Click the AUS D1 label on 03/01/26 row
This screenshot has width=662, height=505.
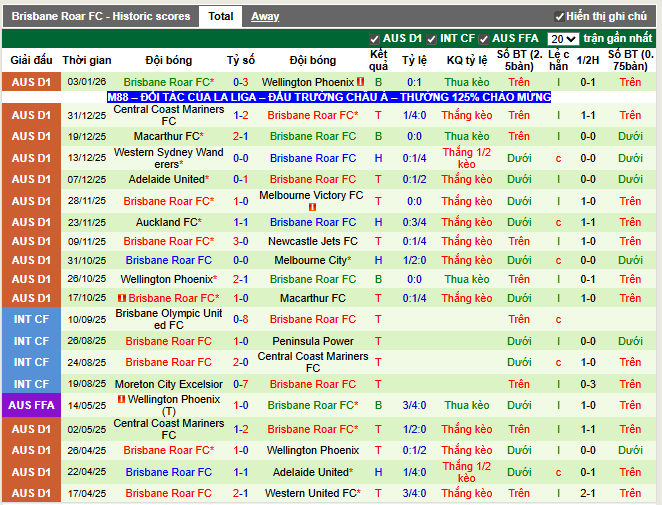(32, 82)
